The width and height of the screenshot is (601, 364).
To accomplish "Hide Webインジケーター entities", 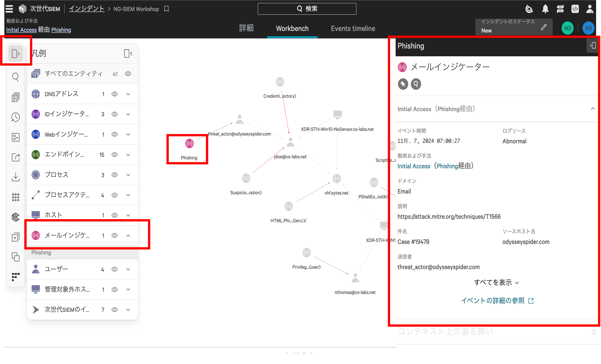I will (115, 134).
